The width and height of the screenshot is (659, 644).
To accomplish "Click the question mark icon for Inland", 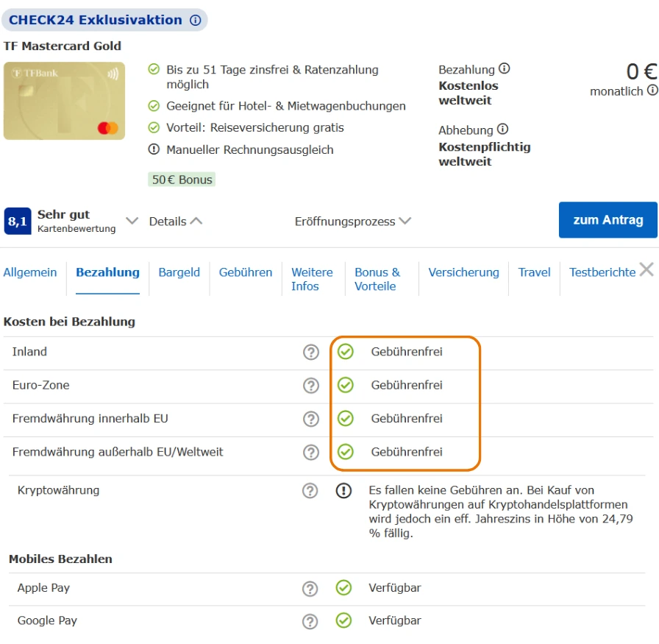I will pyautogui.click(x=311, y=353).
